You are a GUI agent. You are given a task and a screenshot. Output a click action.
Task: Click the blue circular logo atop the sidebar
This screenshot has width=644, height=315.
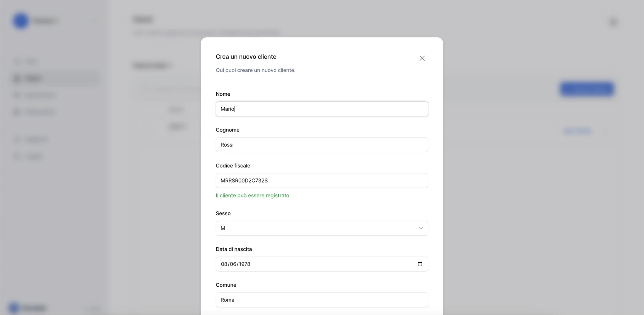[21, 21]
